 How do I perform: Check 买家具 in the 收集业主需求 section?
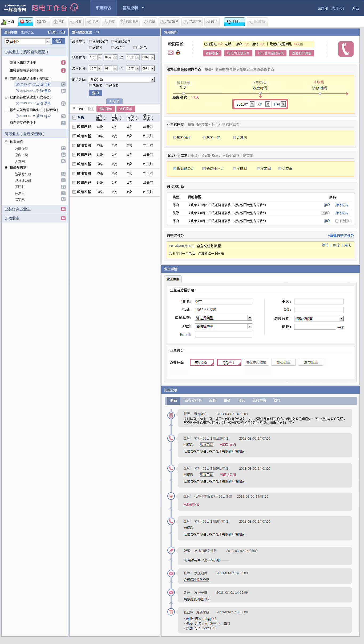click(x=258, y=168)
